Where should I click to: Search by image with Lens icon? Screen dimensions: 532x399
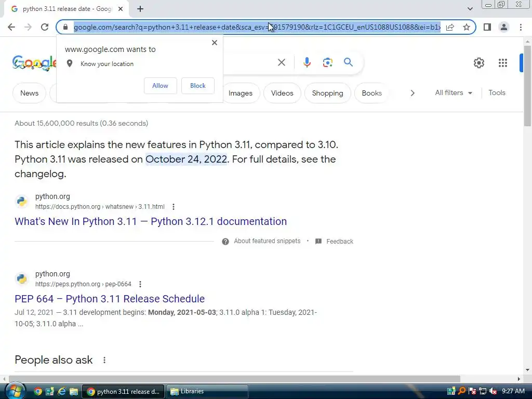(x=327, y=62)
